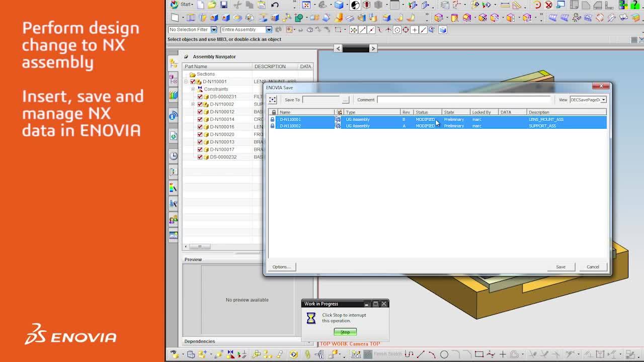
Task: Open the History clock icon in sidebar
Action: point(173,156)
